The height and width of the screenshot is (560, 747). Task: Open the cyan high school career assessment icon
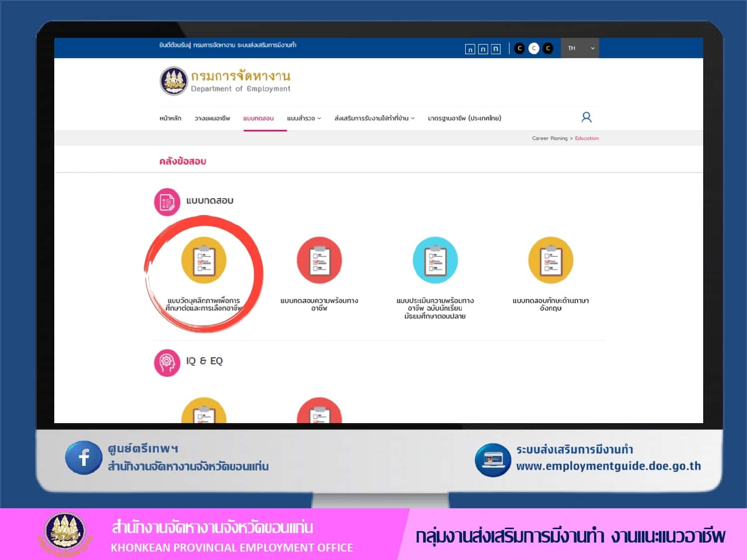click(x=435, y=260)
